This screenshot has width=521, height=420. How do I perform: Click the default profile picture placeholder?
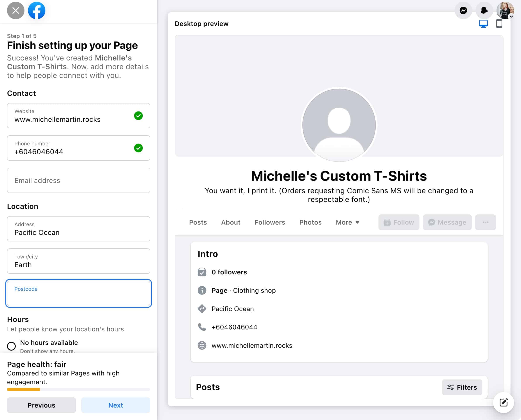pyautogui.click(x=339, y=125)
